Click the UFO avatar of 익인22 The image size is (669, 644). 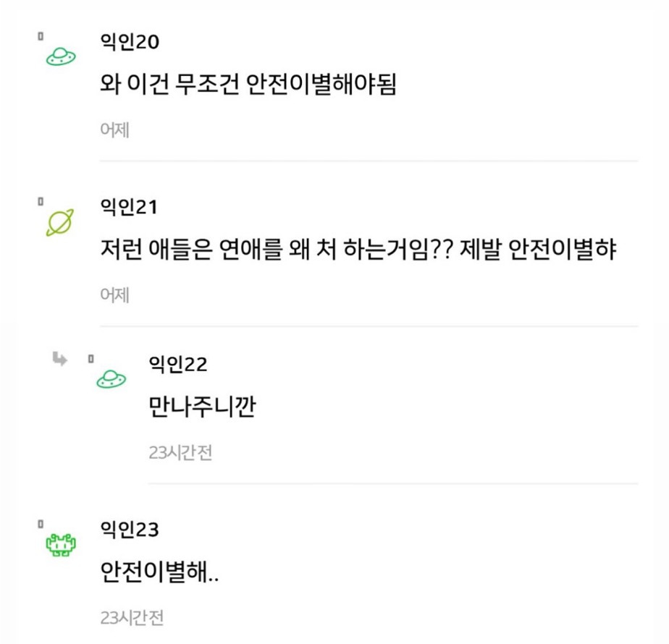[111, 379]
